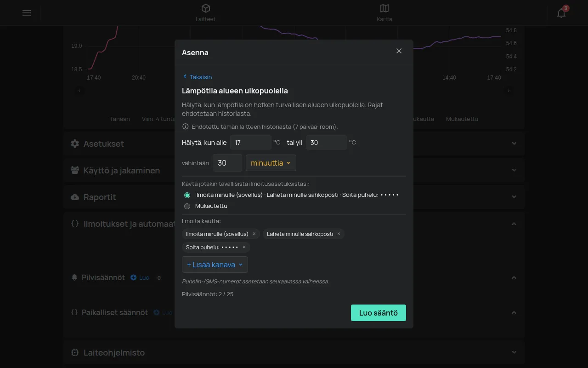Expand the Raportit section chevron

(x=514, y=197)
